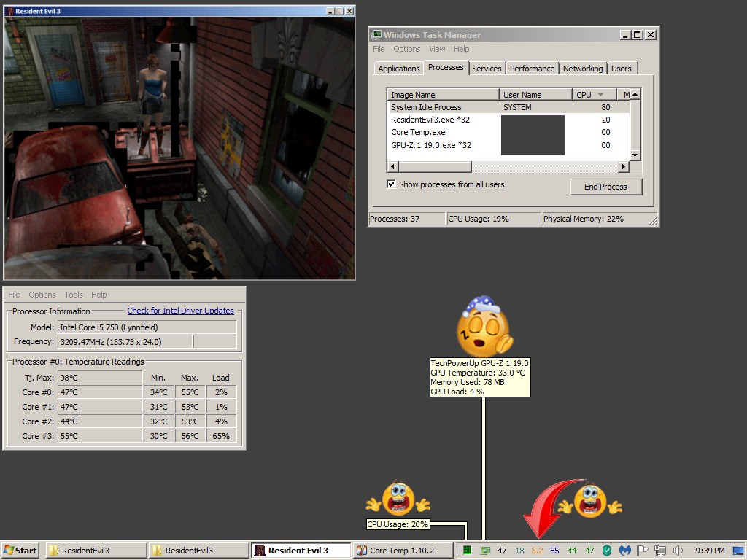Open the green shield antivirus tray icon
This screenshot has height=560, width=747.
[607, 551]
